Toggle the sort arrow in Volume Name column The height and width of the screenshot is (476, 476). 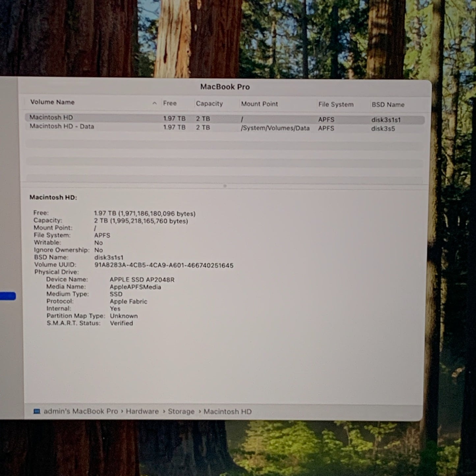[x=154, y=103]
